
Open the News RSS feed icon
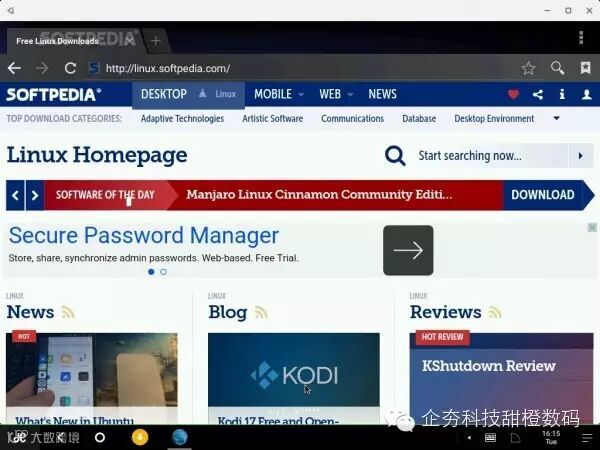tap(68, 312)
